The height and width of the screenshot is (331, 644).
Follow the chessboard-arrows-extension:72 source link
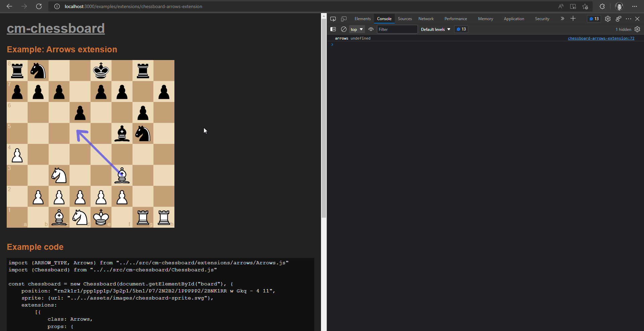click(x=601, y=38)
